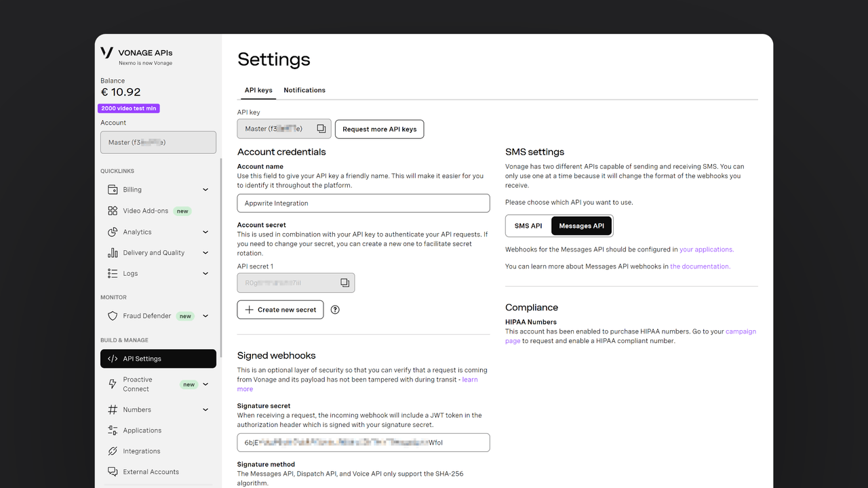Viewport: 868px width, 488px height.
Task: Click the Applications sliders icon
Action: click(113, 430)
